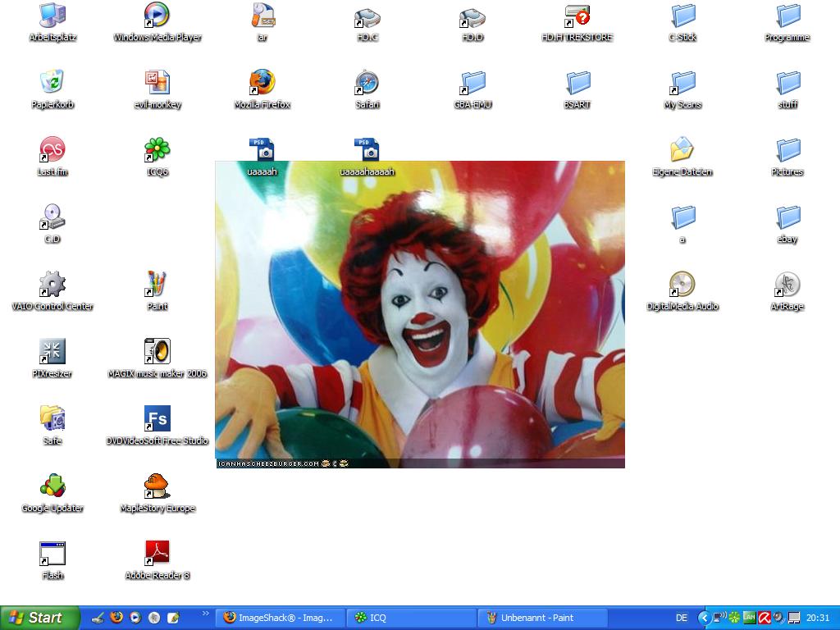Click the green LAN tray icon
The image size is (840, 630).
click(x=750, y=618)
